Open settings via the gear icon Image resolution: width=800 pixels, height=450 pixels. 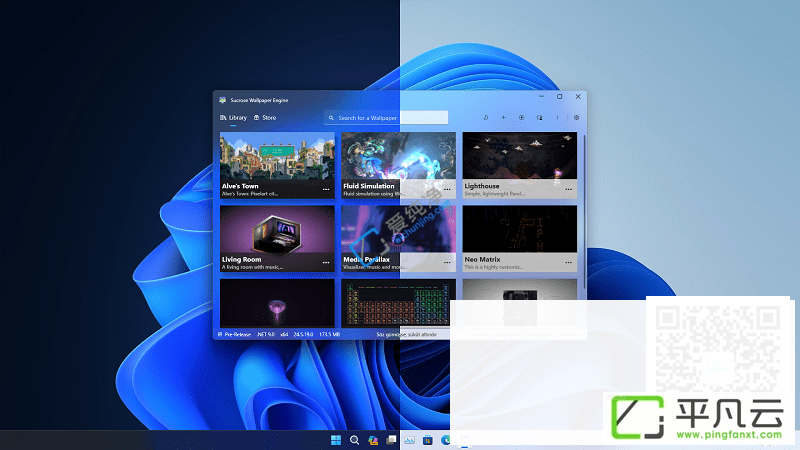pyautogui.click(x=576, y=118)
